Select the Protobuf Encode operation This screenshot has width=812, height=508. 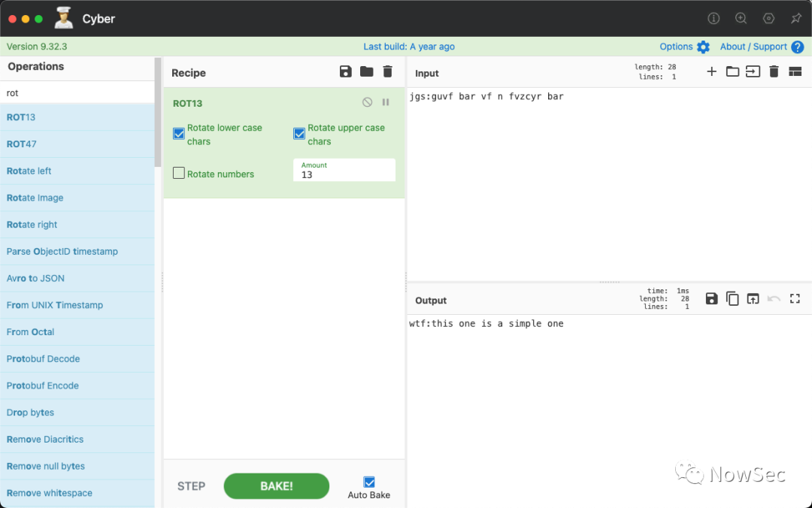(x=77, y=386)
